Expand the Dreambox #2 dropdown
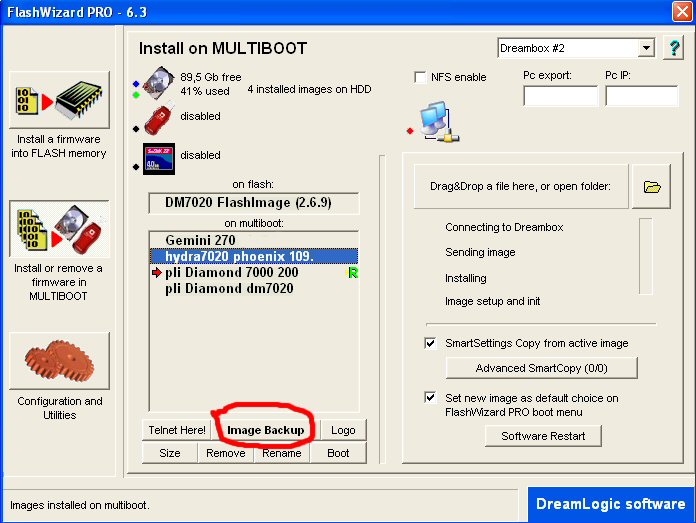Screen dimensions: 696x523 click(646, 48)
